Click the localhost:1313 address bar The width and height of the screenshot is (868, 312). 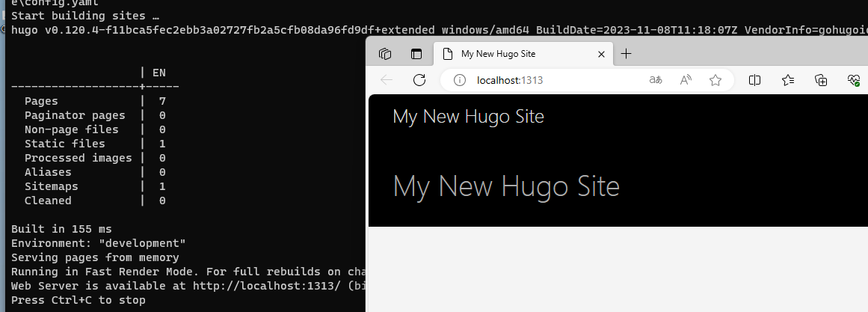click(x=553, y=80)
